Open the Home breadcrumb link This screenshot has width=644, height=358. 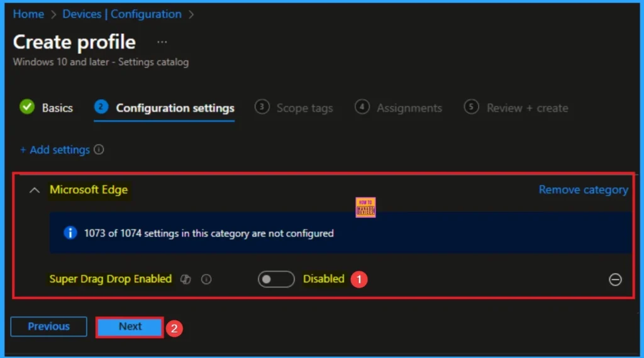(x=28, y=14)
